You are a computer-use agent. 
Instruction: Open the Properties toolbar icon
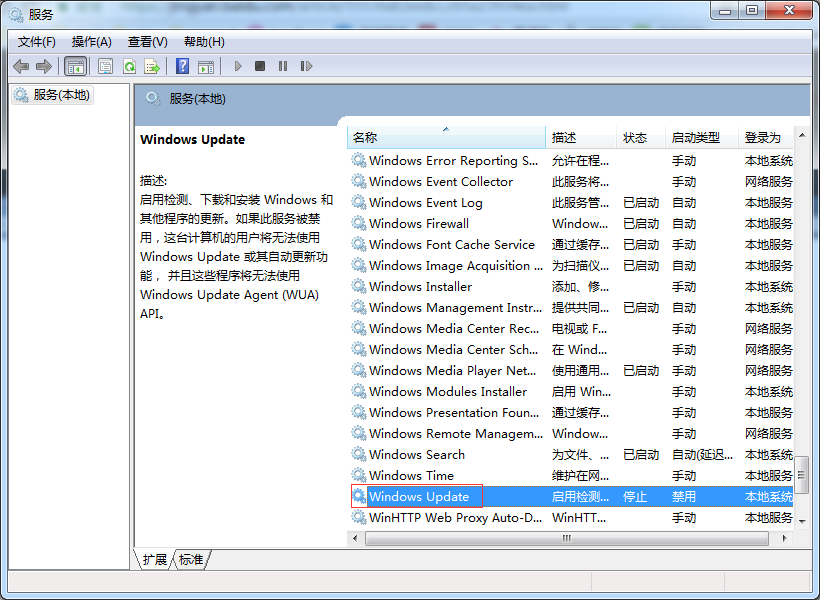click(x=106, y=66)
